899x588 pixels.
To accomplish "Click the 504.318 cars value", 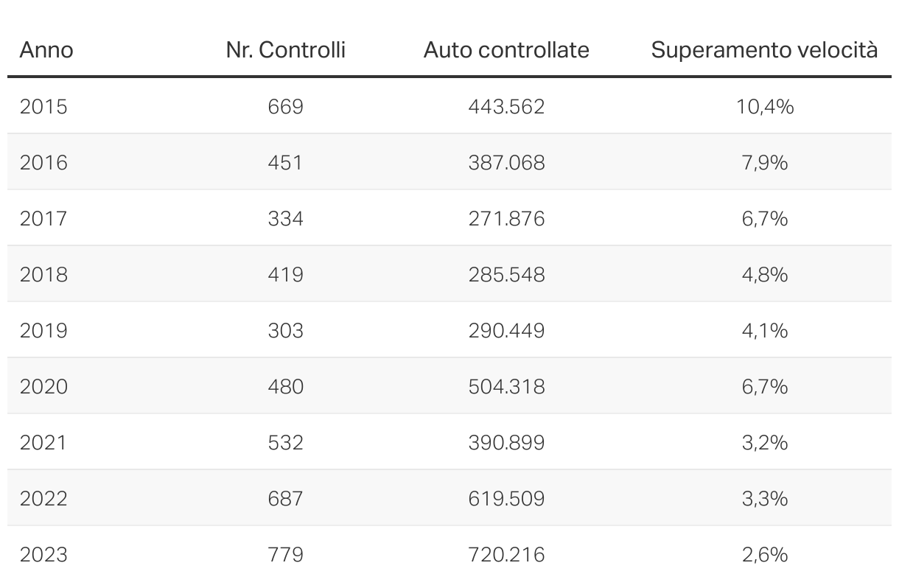I will (x=506, y=387).
